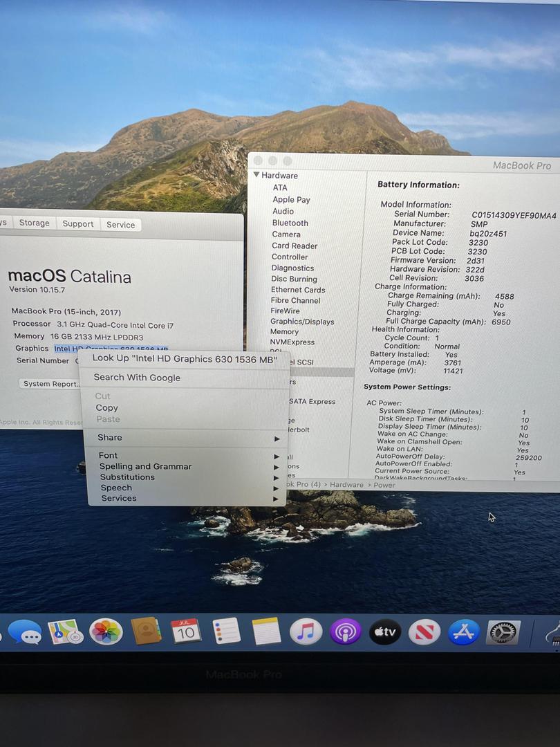
Task: Select NVMExpress in the sidebar
Action: coord(292,342)
